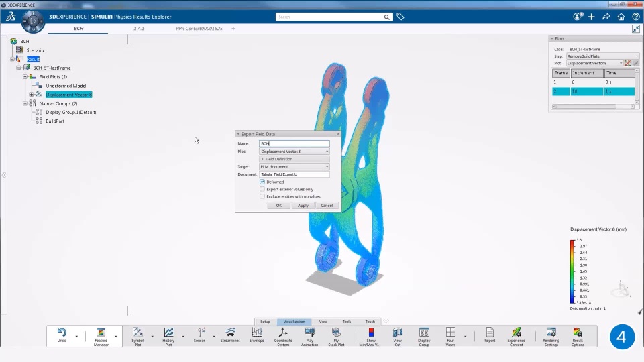
Task: Click the 3DEXPERIENCE compass play button
Action: [33, 21]
